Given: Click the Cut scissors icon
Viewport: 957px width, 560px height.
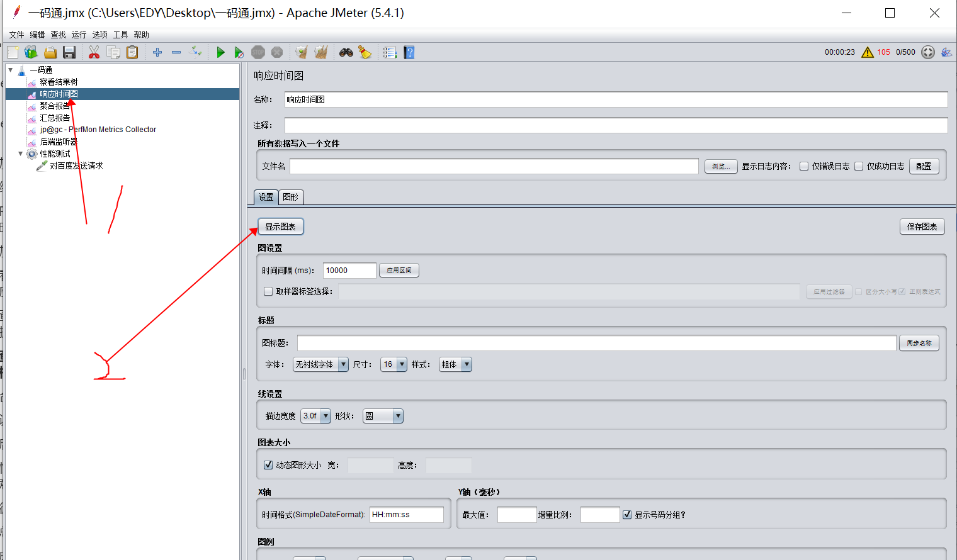Looking at the screenshot, I should pos(94,52).
